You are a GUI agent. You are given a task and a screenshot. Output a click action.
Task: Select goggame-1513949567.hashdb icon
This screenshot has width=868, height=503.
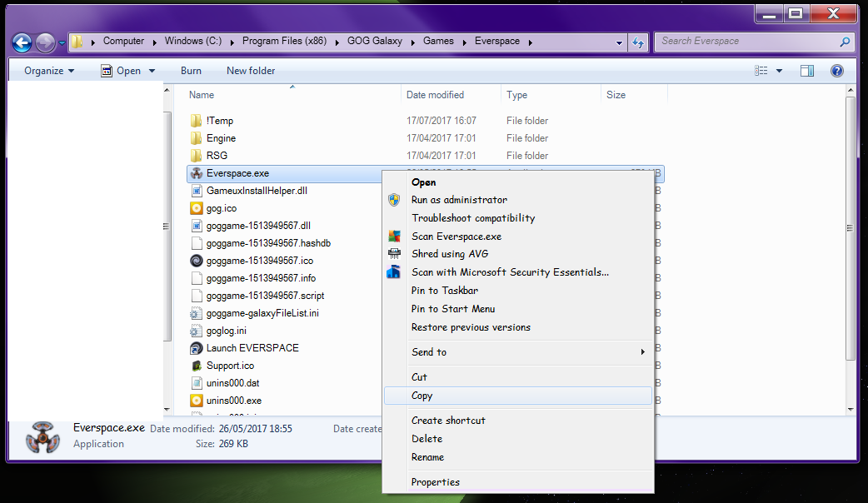click(196, 243)
